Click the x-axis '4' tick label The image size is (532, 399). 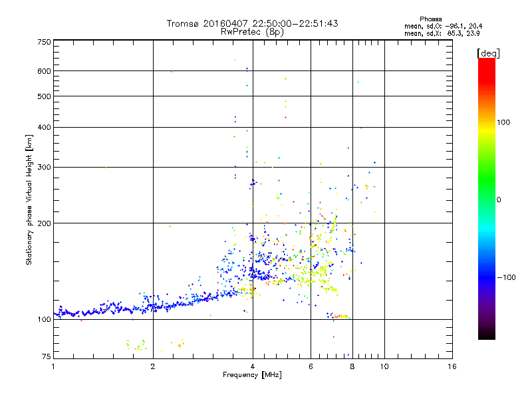(253, 366)
